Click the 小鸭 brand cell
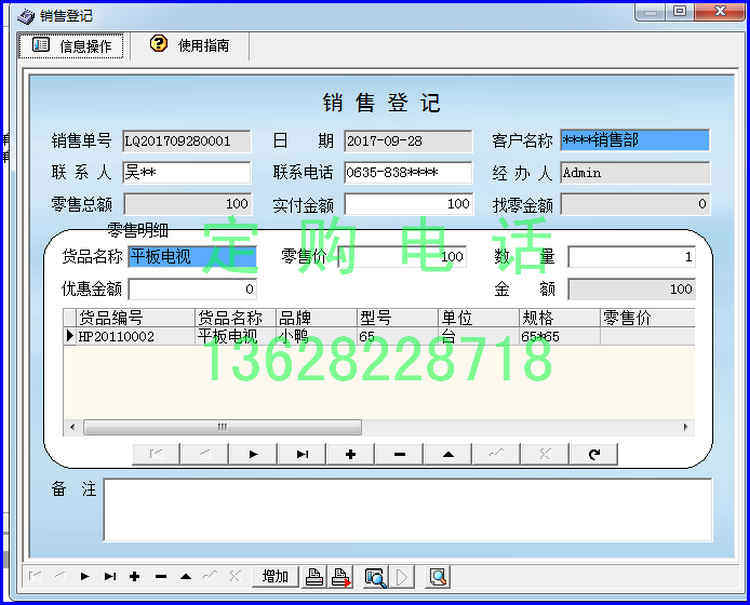Image resolution: width=750 pixels, height=605 pixels. click(x=317, y=336)
